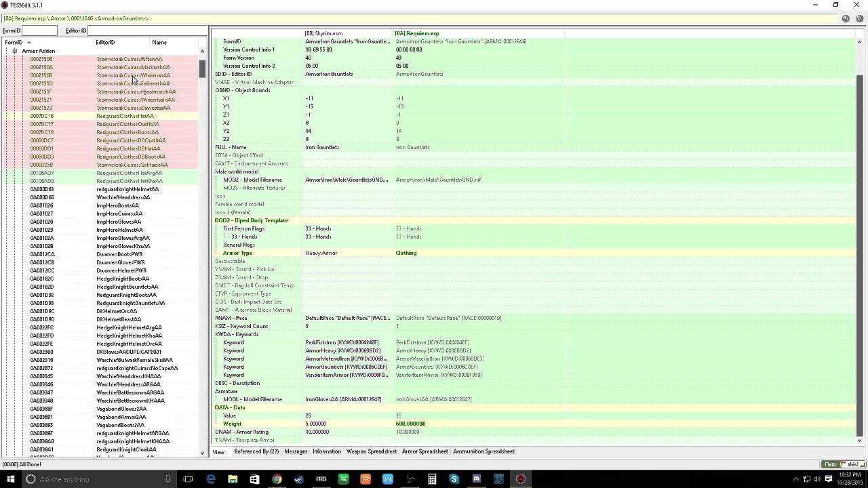The width and height of the screenshot is (868, 488).
Task: Switch to Google Chrome in the taskbar
Action: click(277, 479)
